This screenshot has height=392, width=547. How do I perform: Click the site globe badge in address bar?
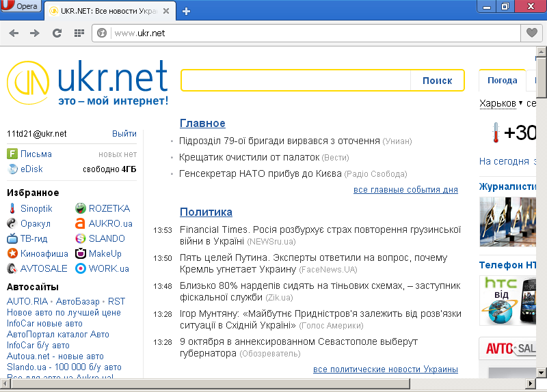pyautogui.click(x=101, y=33)
